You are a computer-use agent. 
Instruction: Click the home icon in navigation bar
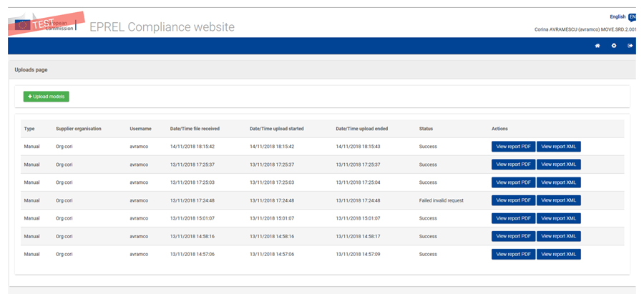pos(597,46)
